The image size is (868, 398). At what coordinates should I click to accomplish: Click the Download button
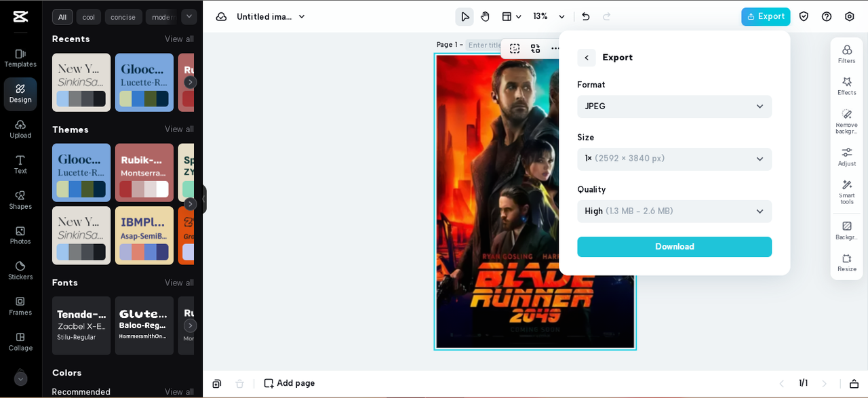click(674, 247)
